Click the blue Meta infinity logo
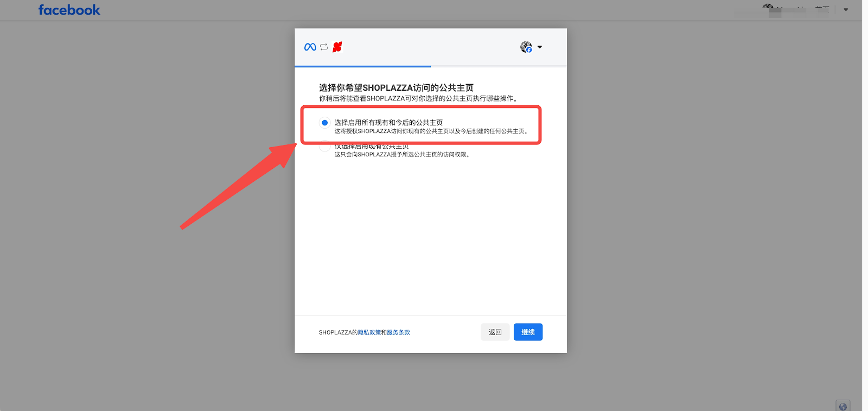This screenshot has height=411, width=868. [310, 47]
